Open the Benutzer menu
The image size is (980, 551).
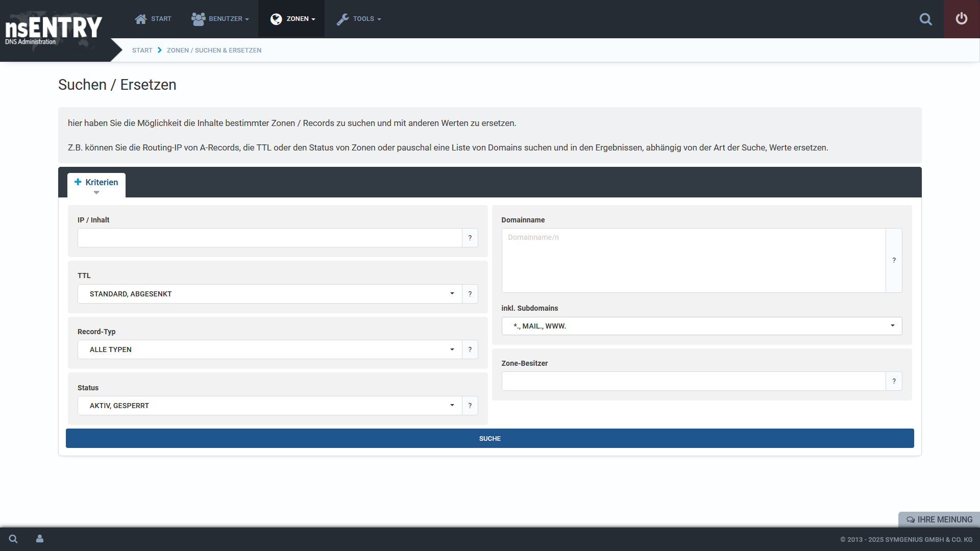click(220, 19)
